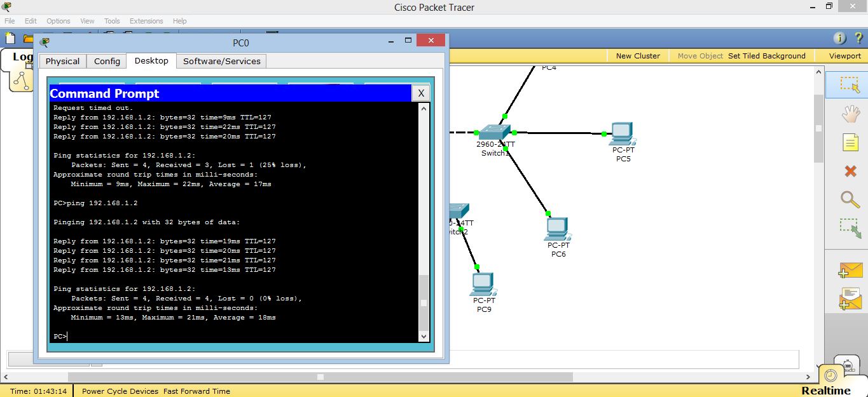
Task: Open the Software/Services tab in PC0
Action: tap(222, 61)
